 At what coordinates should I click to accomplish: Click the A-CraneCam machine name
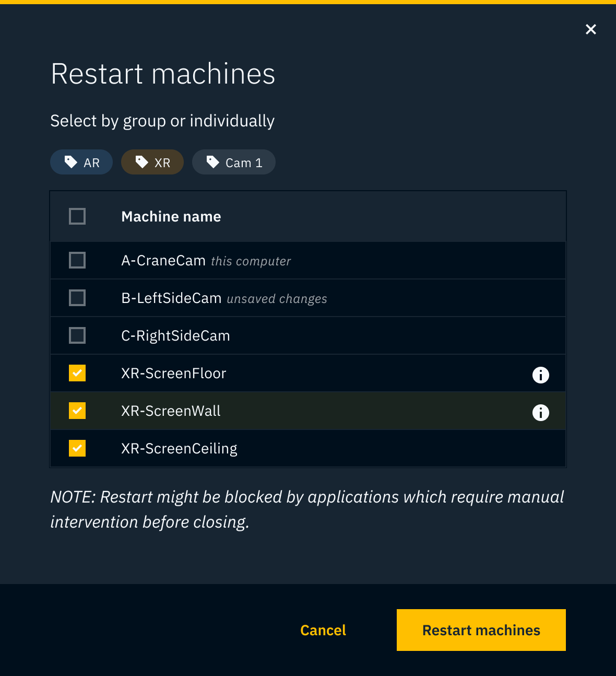163,261
